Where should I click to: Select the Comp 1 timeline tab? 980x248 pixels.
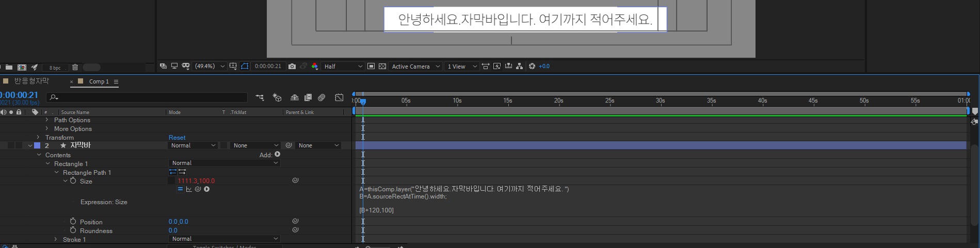(99, 81)
